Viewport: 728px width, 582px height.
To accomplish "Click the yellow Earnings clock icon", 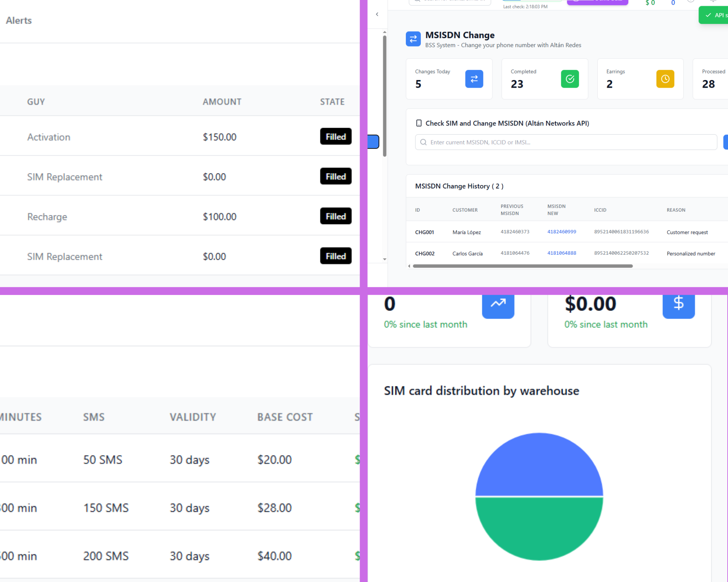I will pyautogui.click(x=665, y=79).
